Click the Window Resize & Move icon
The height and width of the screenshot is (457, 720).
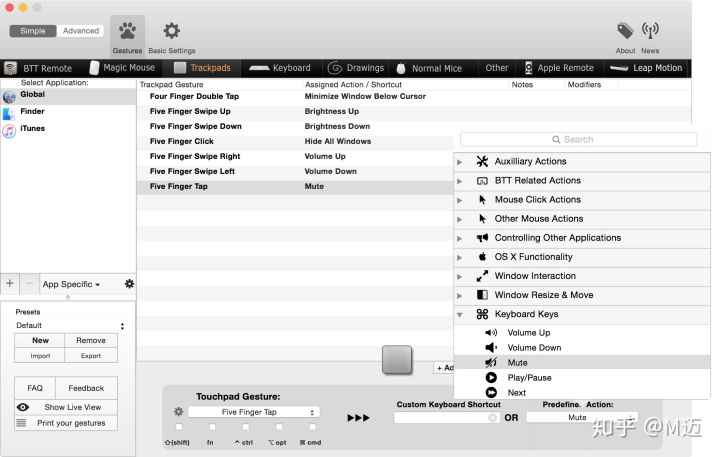click(x=482, y=295)
